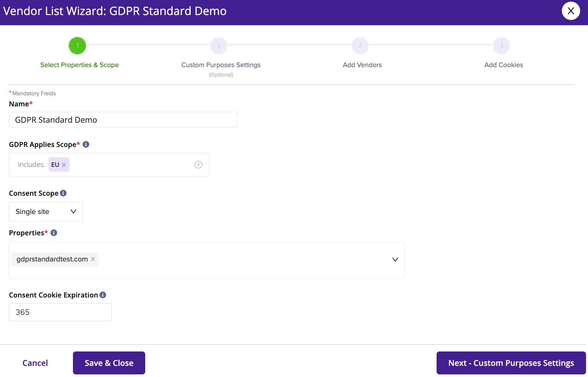The image size is (588, 377).
Task: Edit the Consent Cookie Expiration value 365
Action: pos(60,312)
